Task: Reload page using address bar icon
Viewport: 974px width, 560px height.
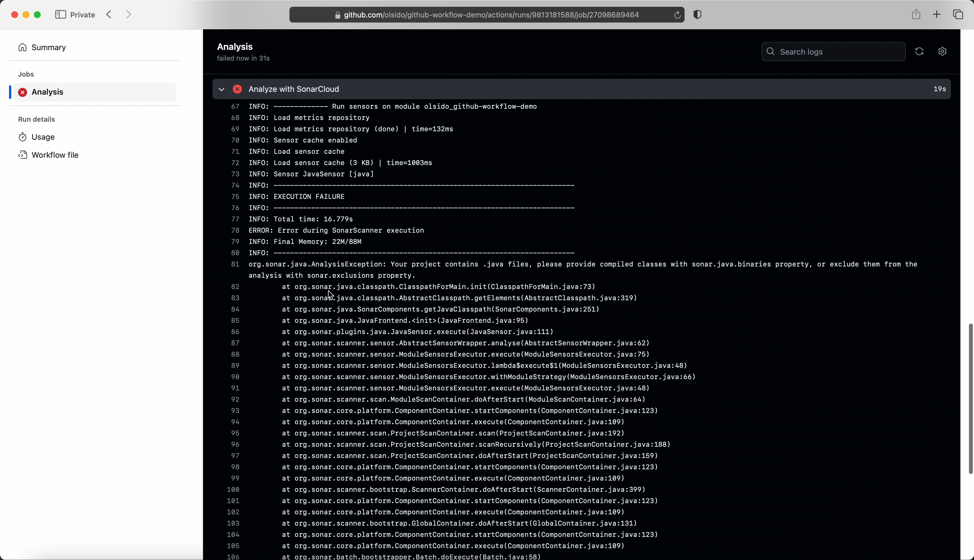Action: 677,15
